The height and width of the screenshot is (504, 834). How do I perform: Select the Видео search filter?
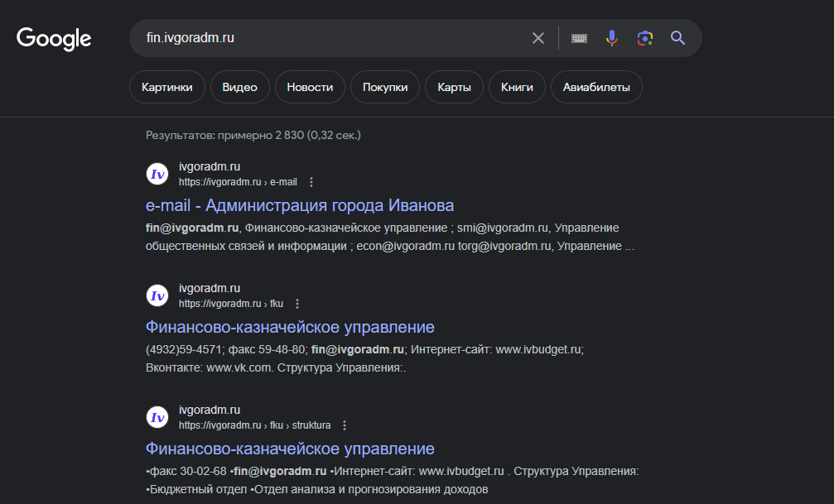point(239,87)
